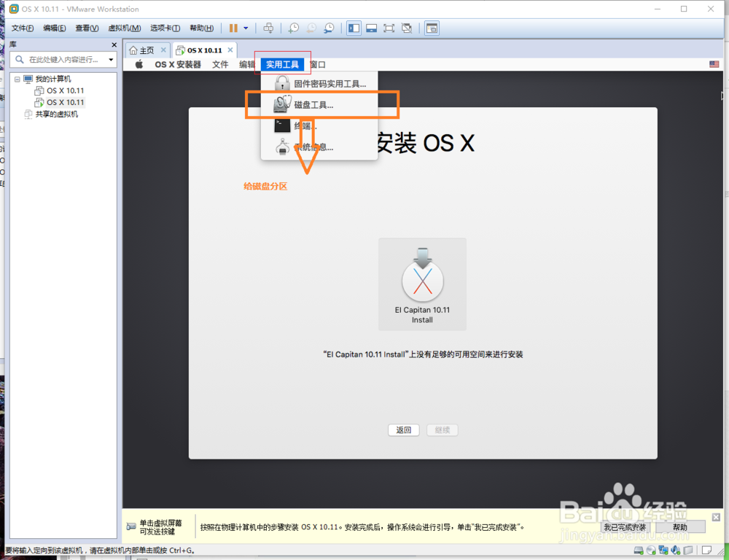
Task: Open the 帮助(H) menu
Action: [201, 28]
